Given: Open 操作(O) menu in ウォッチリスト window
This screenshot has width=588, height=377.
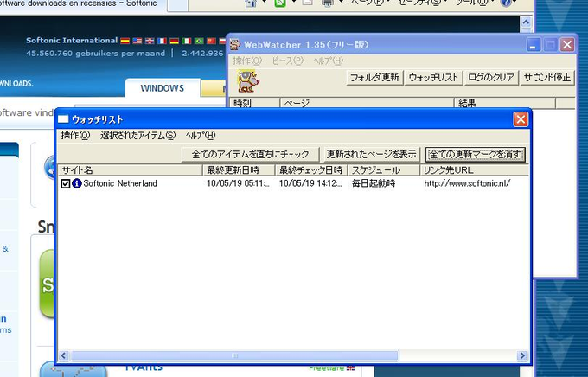Looking at the screenshot, I should point(75,136).
